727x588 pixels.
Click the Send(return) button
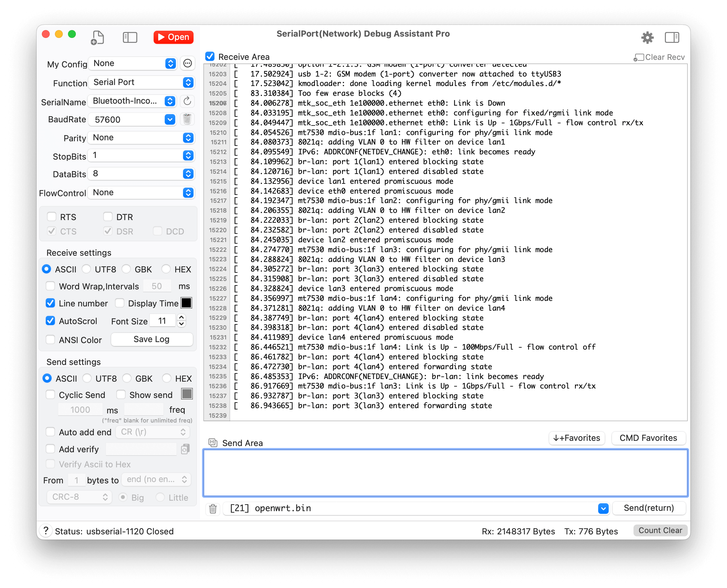[x=649, y=508]
